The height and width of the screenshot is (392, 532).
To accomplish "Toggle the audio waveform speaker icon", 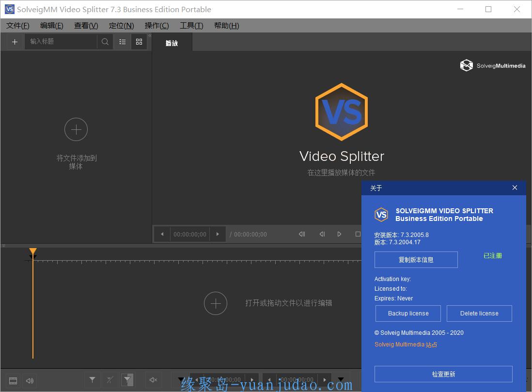I will tap(30, 380).
